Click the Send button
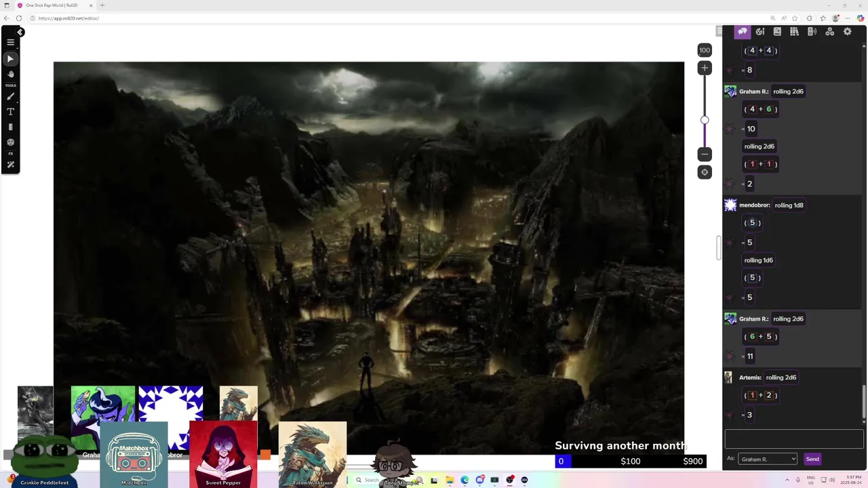This screenshot has height=488, width=868. point(812,459)
